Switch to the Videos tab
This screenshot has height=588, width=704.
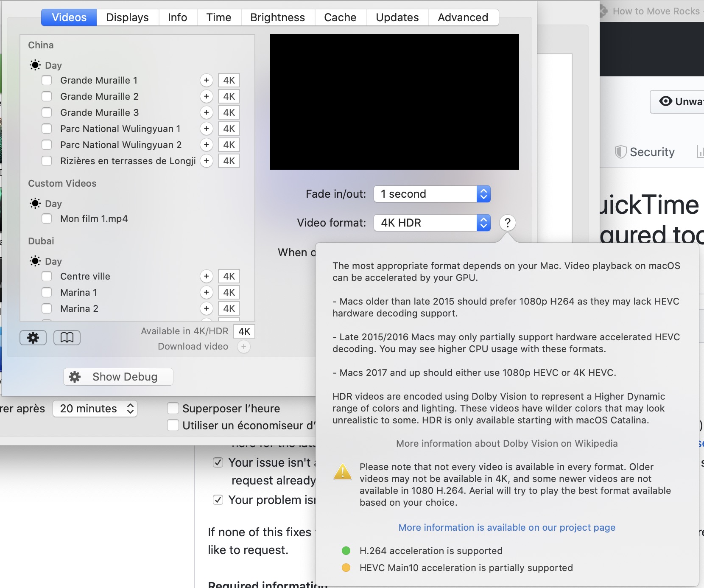pyautogui.click(x=69, y=17)
